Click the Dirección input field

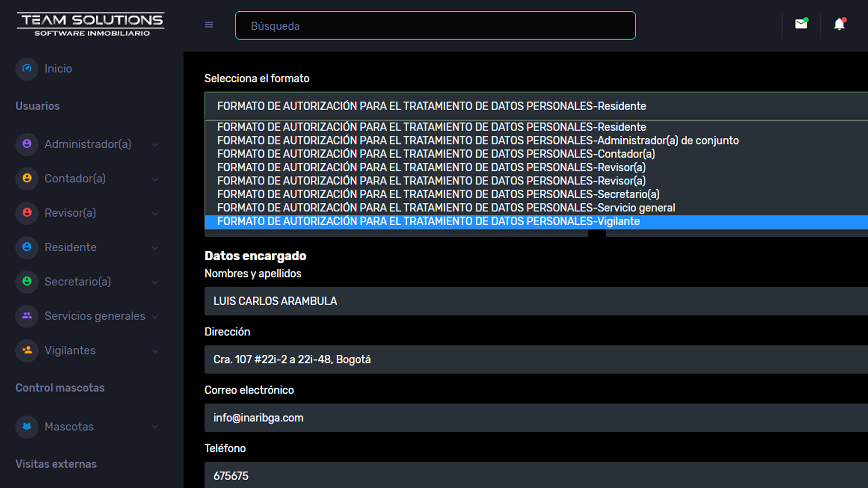[536, 360]
